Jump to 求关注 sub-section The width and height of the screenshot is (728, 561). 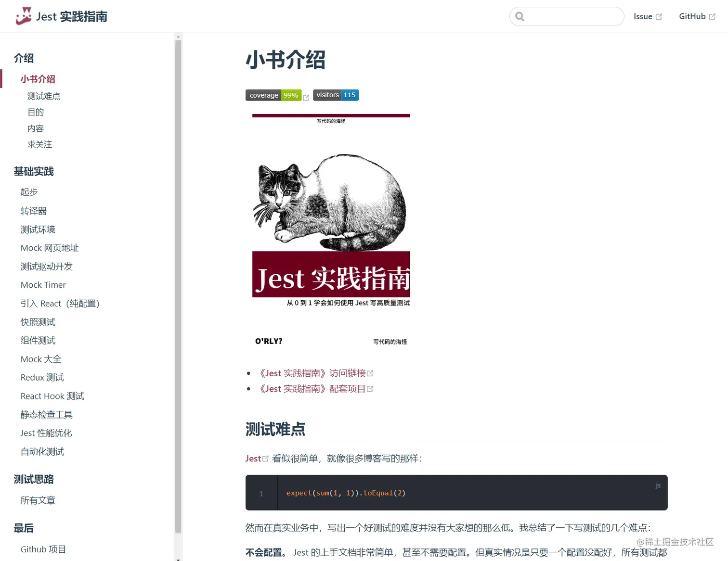coord(39,144)
